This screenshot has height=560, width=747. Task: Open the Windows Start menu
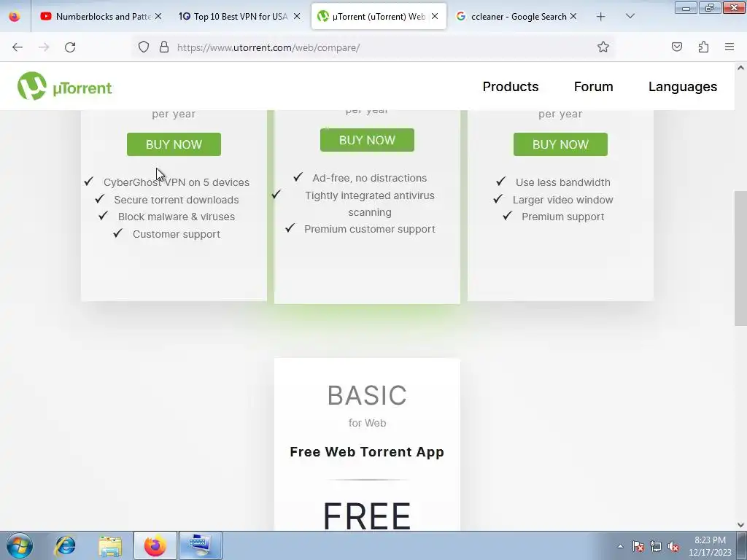pyautogui.click(x=20, y=545)
